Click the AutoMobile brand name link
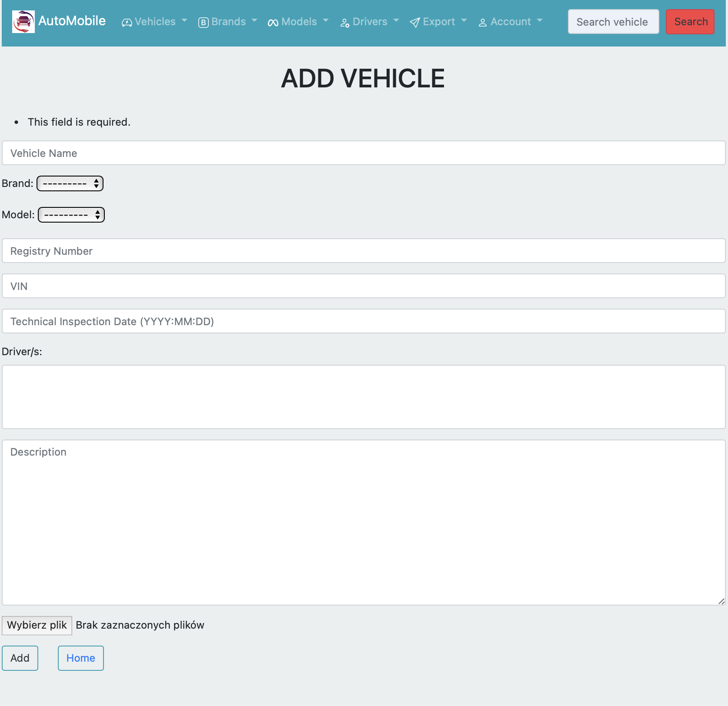Image resolution: width=728 pixels, height=706 pixels. 72,21
